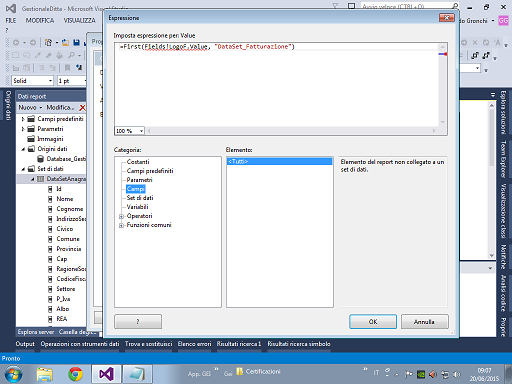Click the bring forward arrange icon in toolbar
Screen dimensions: 512x384
[475, 55]
